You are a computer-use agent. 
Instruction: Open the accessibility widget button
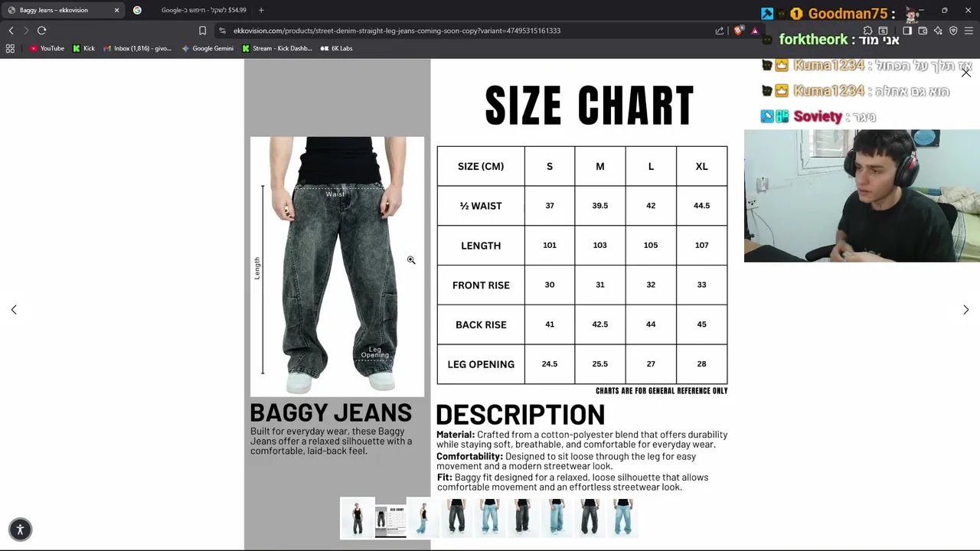(x=21, y=529)
